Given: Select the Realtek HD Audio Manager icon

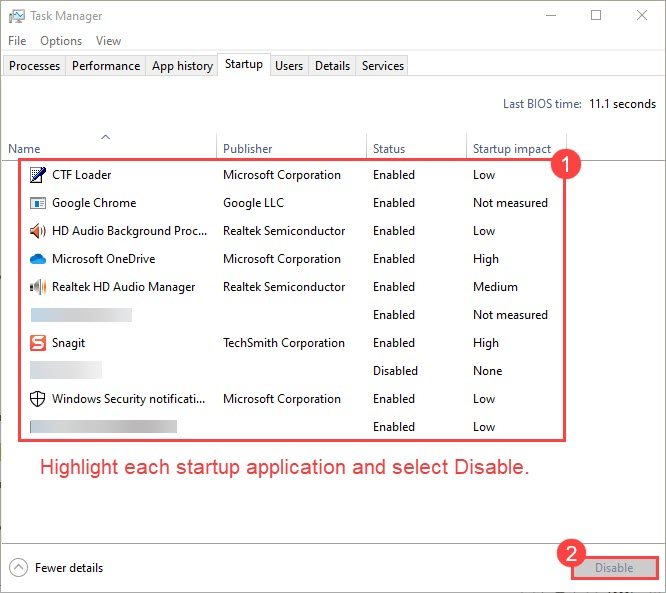Looking at the screenshot, I should pyautogui.click(x=38, y=287).
